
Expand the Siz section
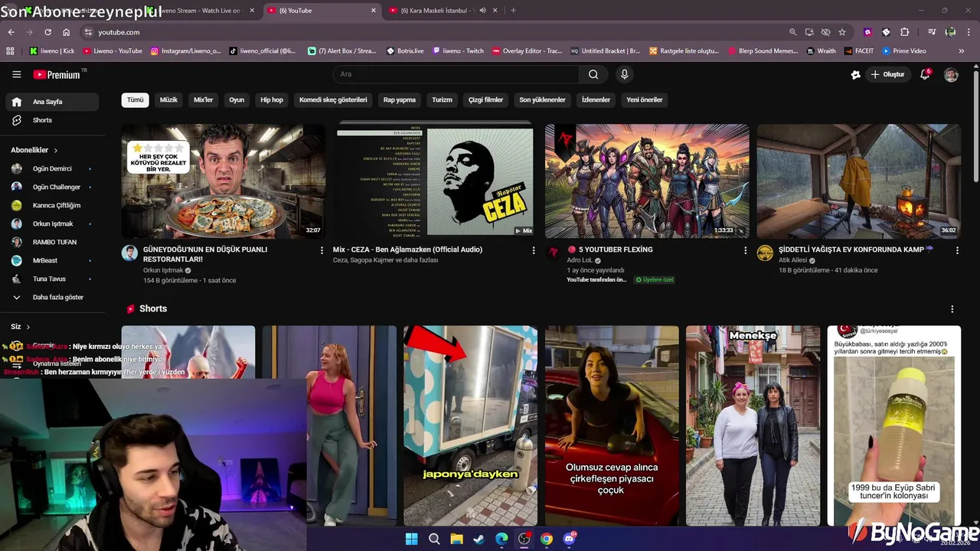(21, 327)
